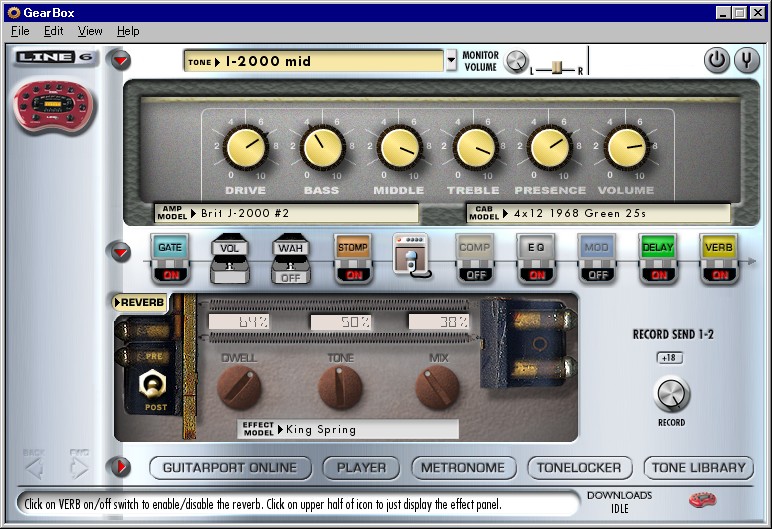Viewport: 772px width, 529px height.
Task: Open the EQ effect panel icon
Action: [x=536, y=247]
